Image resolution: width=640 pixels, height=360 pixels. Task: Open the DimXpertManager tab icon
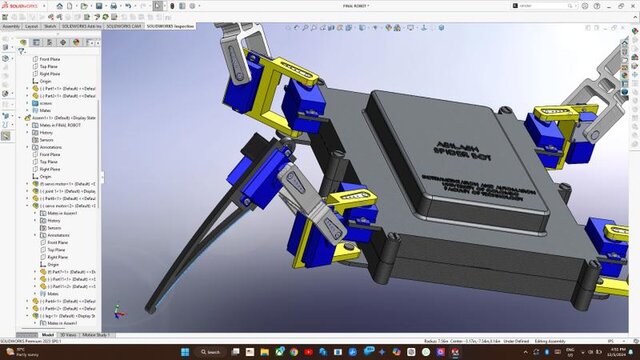(63, 42)
